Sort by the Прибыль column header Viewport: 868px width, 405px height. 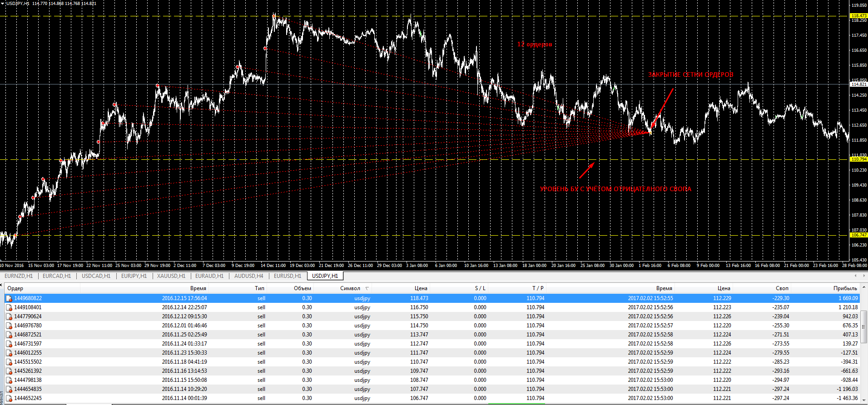(x=825, y=288)
